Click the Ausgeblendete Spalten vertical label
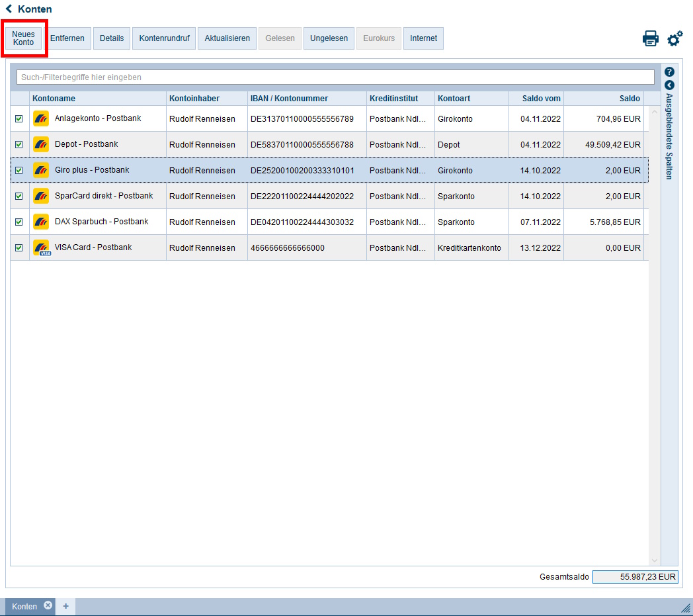 point(669,137)
